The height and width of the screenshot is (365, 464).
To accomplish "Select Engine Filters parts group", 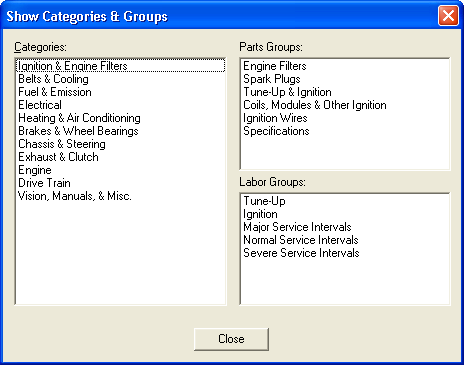I will click(x=275, y=66).
